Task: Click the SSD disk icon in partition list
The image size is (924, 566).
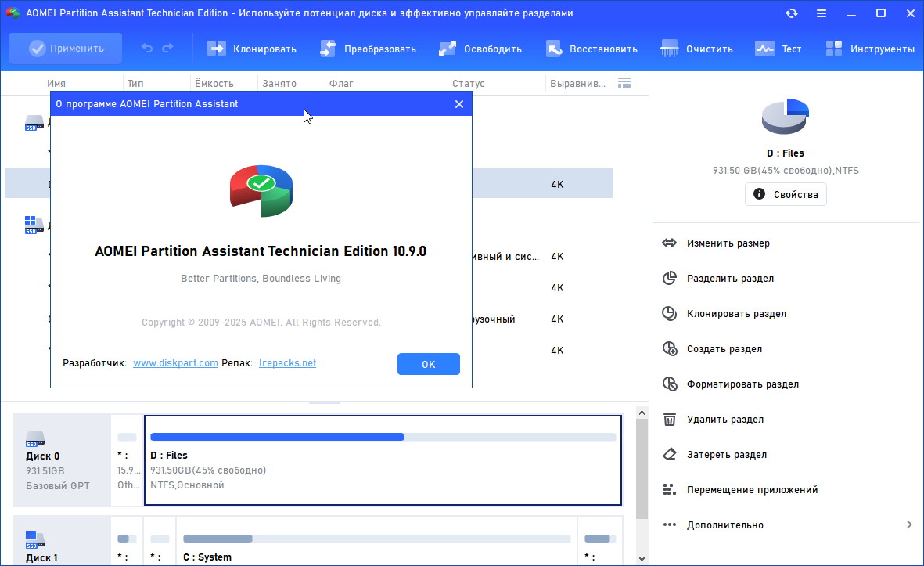Action: tap(34, 123)
